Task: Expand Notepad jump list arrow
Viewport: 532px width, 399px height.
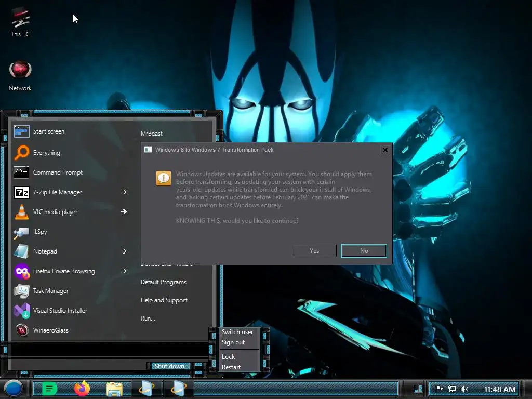Action: click(124, 251)
